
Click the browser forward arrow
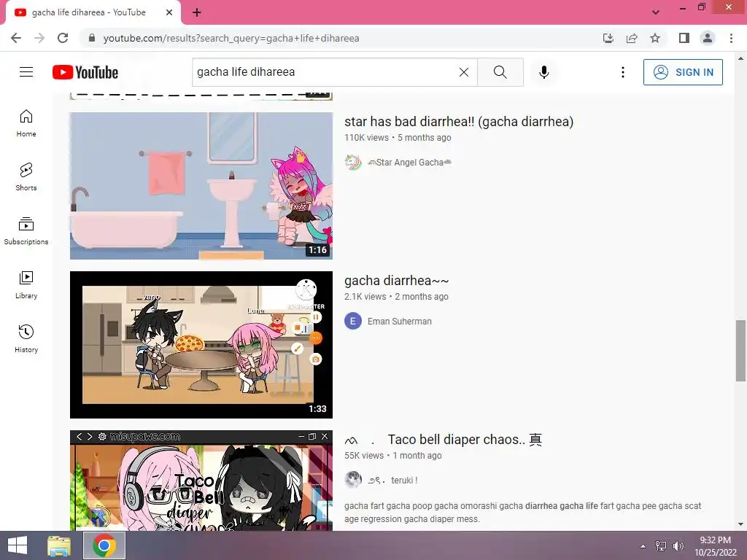(x=39, y=38)
